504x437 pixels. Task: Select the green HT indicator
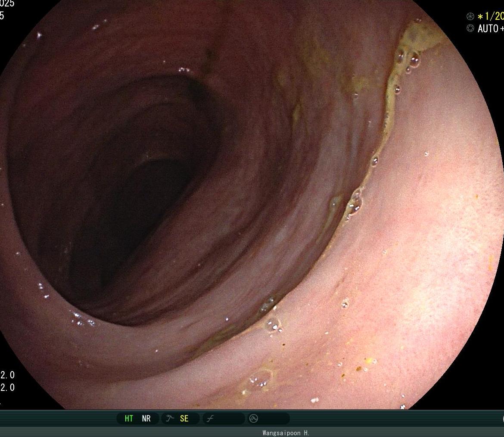[x=129, y=418]
